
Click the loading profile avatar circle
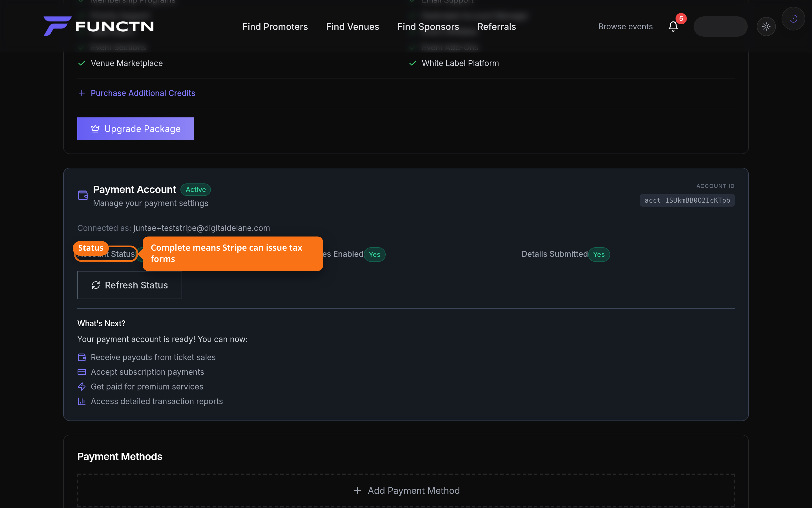tap(793, 19)
